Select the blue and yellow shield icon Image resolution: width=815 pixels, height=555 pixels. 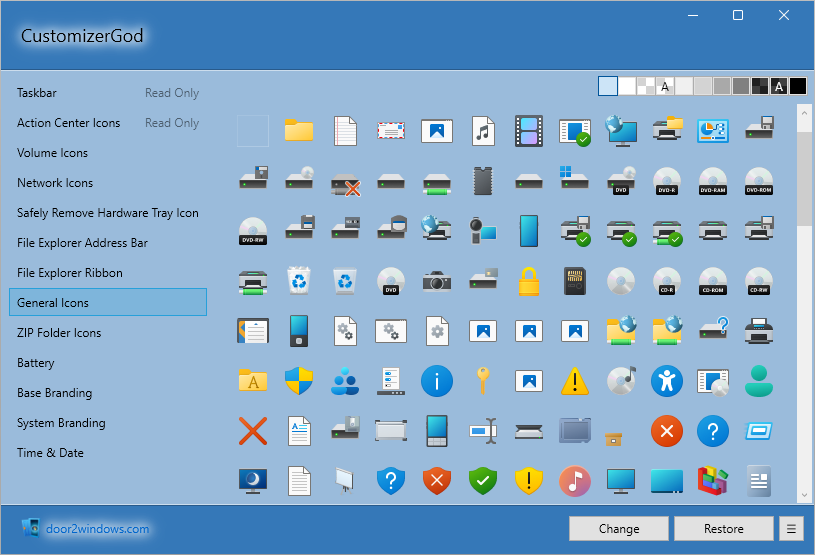pos(299,381)
